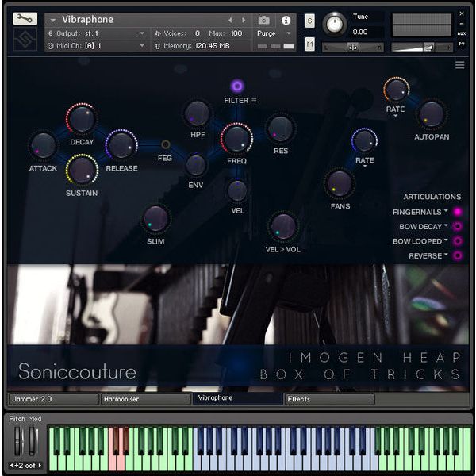Enable the BOW DECAY articulation
Image resolution: width=476 pixels, height=476 pixels.
click(458, 226)
